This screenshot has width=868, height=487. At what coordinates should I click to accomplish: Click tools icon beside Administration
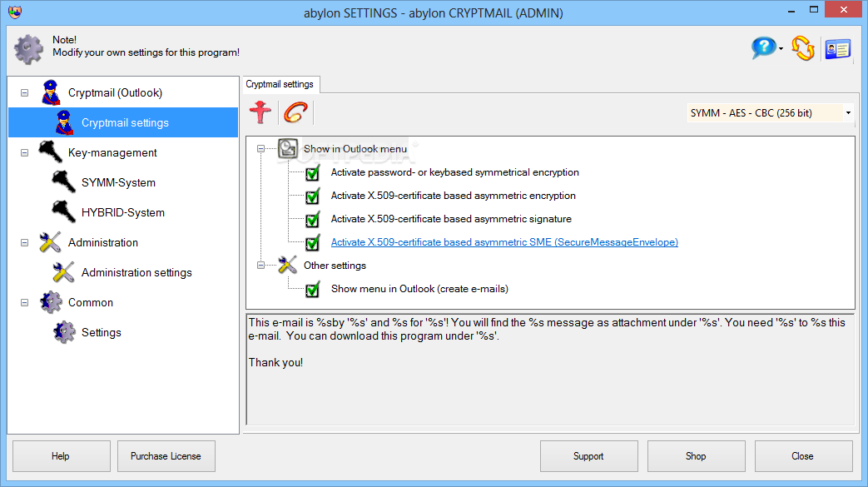51,242
